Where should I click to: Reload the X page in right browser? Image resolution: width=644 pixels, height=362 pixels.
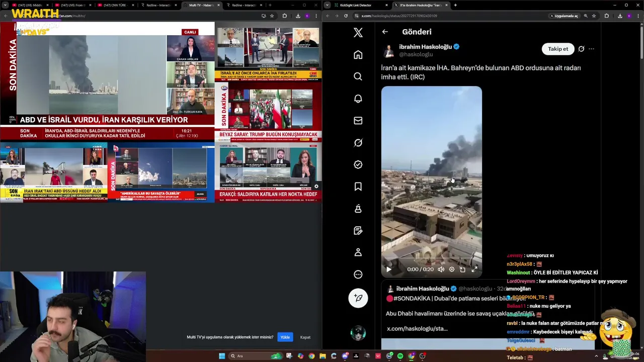(346, 16)
